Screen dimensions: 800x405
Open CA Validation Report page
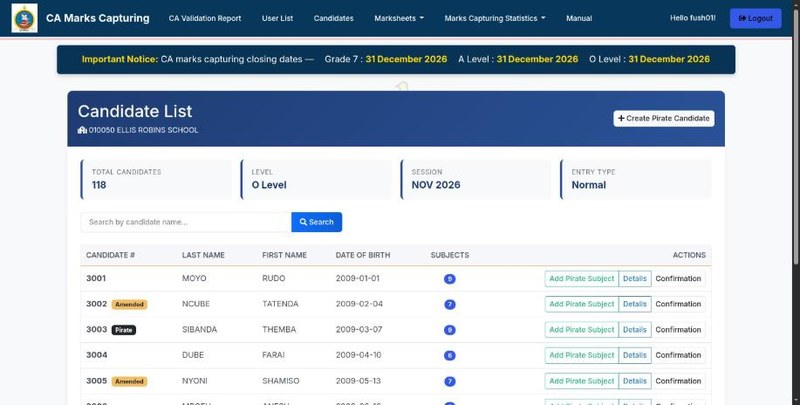click(x=205, y=18)
